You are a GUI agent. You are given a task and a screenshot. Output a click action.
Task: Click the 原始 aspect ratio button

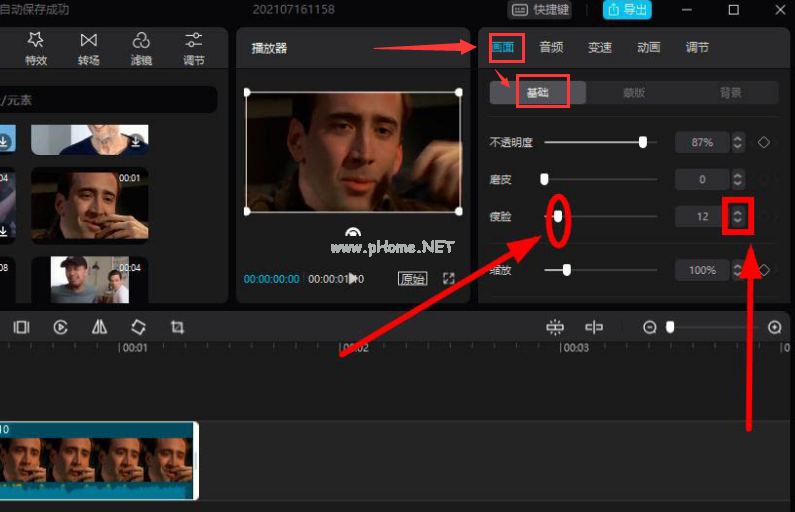coord(412,278)
